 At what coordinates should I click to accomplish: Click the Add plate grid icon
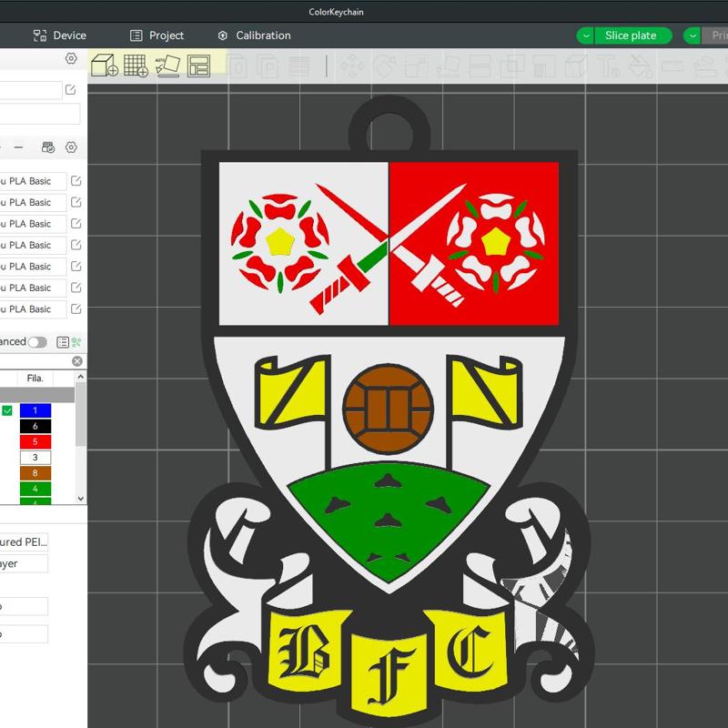tap(136, 66)
